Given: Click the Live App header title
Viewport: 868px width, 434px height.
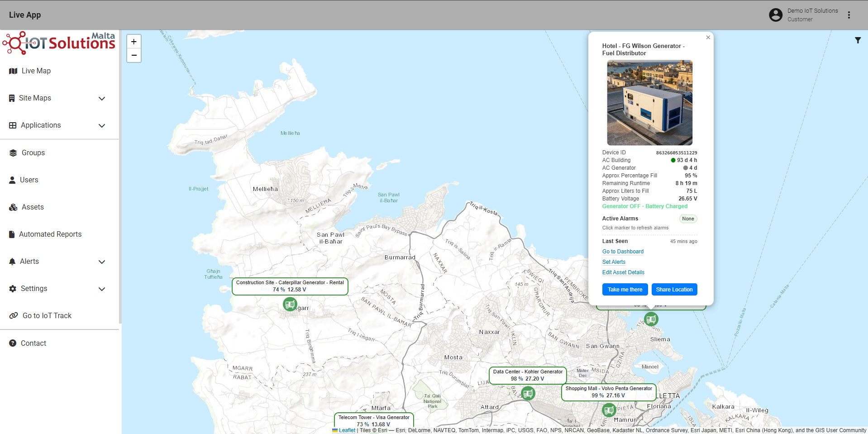Looking at the screenshot, I should point(25,15).
